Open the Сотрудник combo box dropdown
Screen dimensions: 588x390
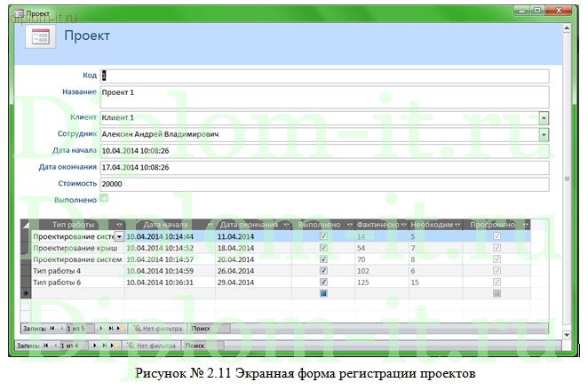544,135
